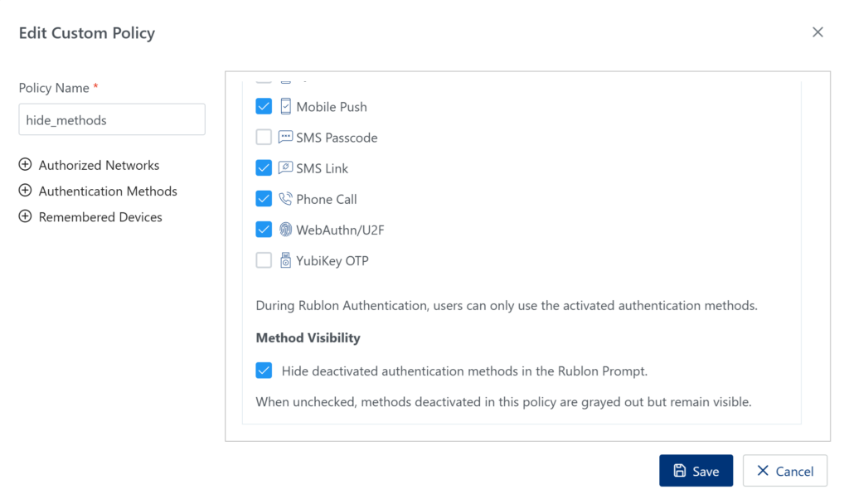Click the X icon inside Cancel button
This screenshot has width=849, height=504.
(764, 470)
